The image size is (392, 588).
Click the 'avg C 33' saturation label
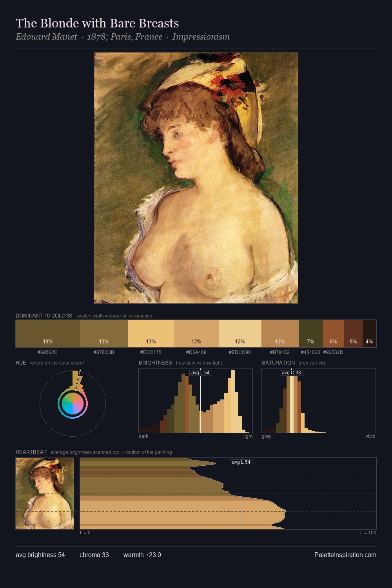(x=291, y=373)
